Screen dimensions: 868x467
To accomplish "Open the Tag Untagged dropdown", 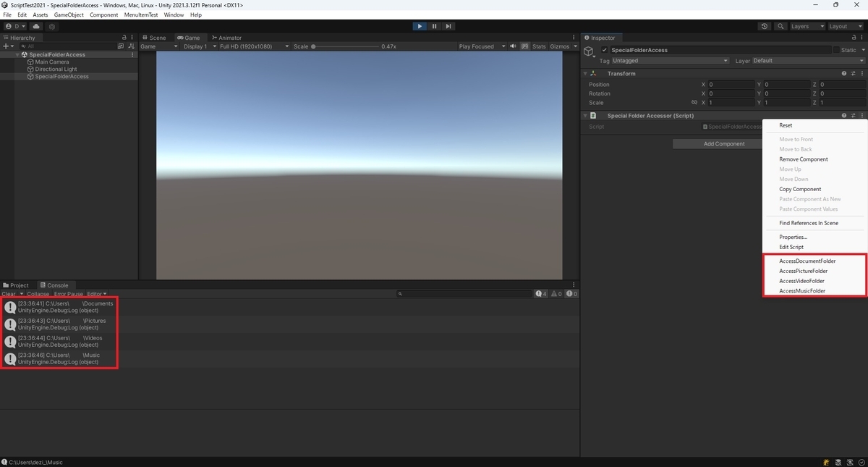I will pyautogui.click(x=671, y=61).
